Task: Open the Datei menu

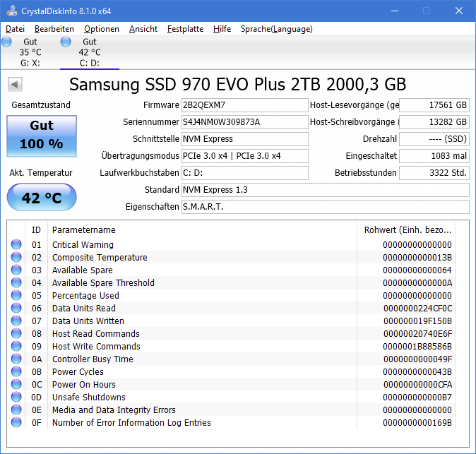Action: pyautogui.click(x=15, y=29)
